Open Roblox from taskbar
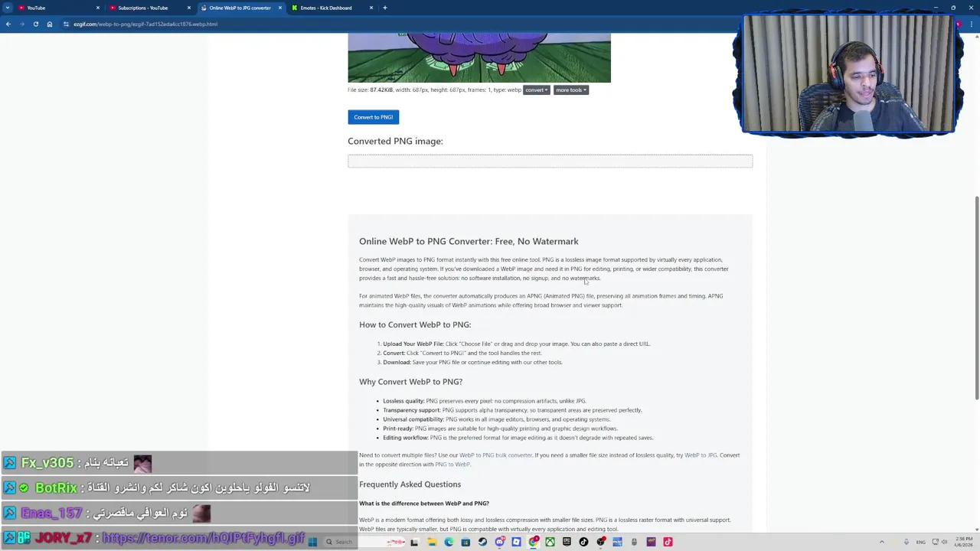The image size is (980, 551). click(x=517, y=542)
